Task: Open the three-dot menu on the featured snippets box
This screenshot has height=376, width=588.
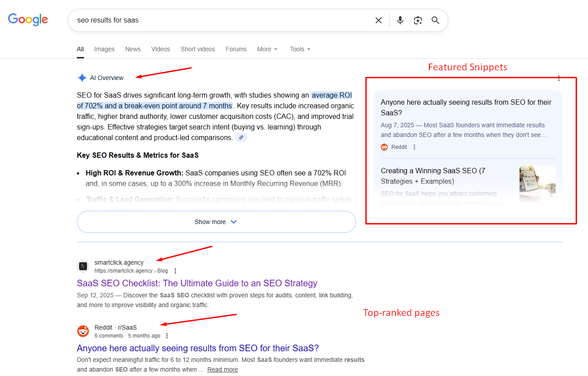Action: [559, 78]
